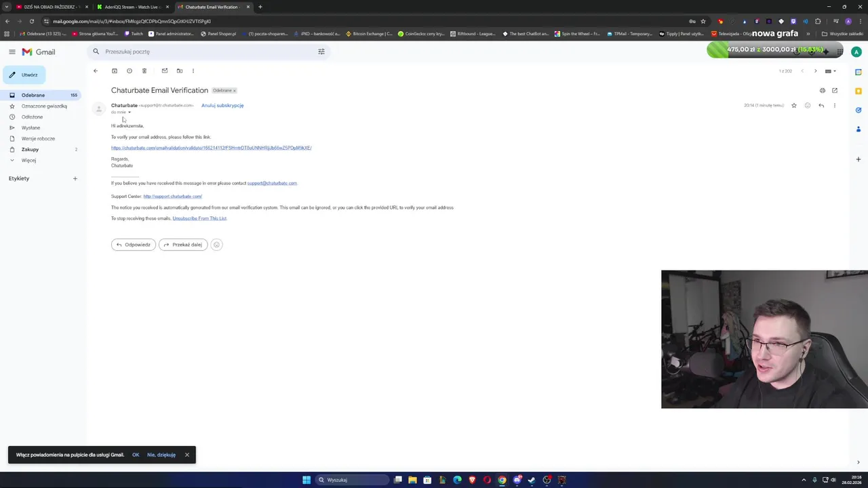Click Utwórz to compose a new email
The width and height of the screenshot is (868, 488).
[24, 75]
